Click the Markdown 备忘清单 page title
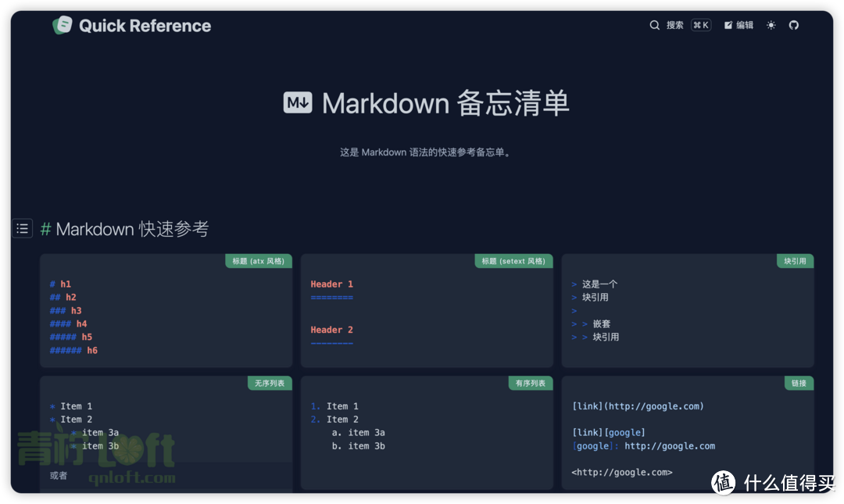 pyautogui.click(x=445, y=102)
